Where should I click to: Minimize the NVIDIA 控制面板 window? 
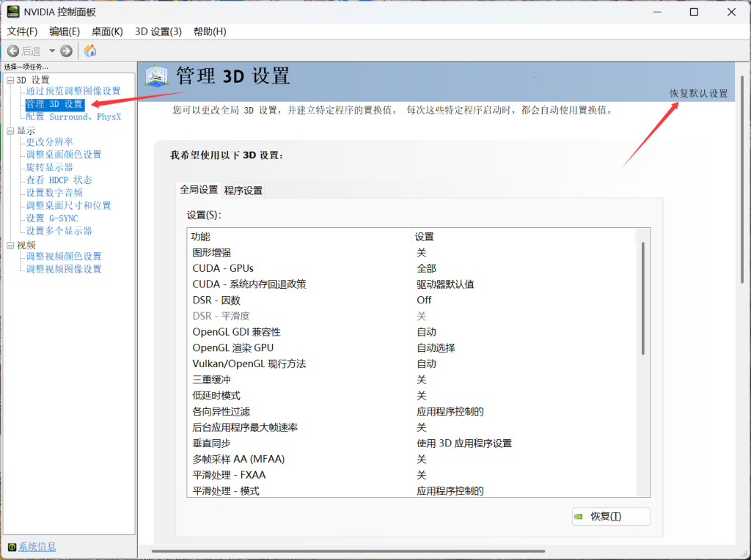[657, 12]
